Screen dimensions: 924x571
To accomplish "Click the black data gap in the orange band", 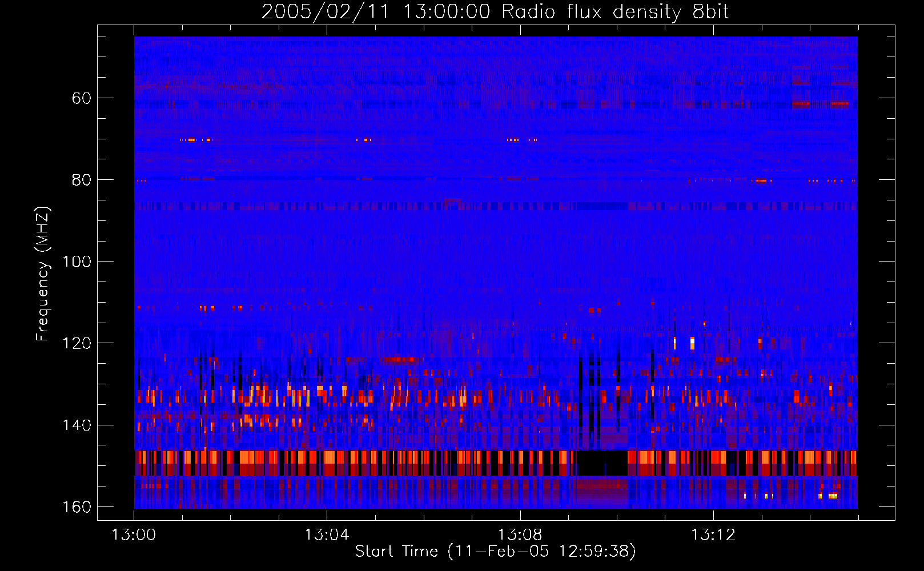I will click(601, 463).
